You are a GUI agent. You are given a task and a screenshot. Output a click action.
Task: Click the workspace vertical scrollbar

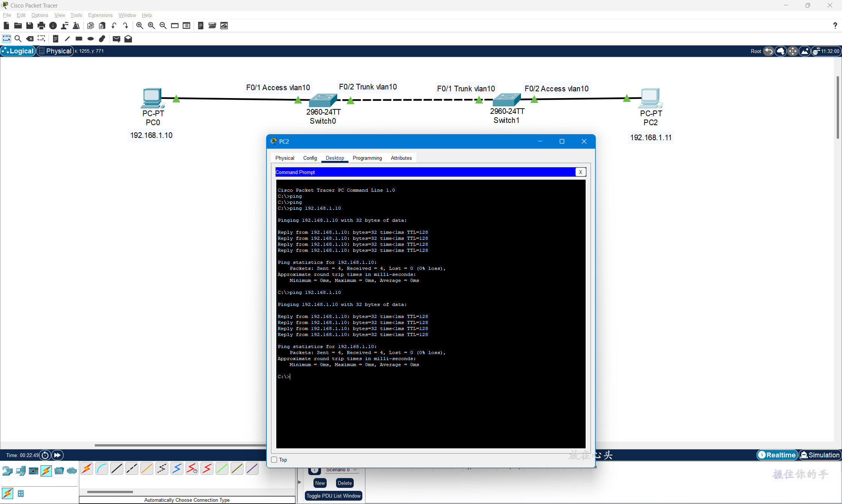click(838, 107)
